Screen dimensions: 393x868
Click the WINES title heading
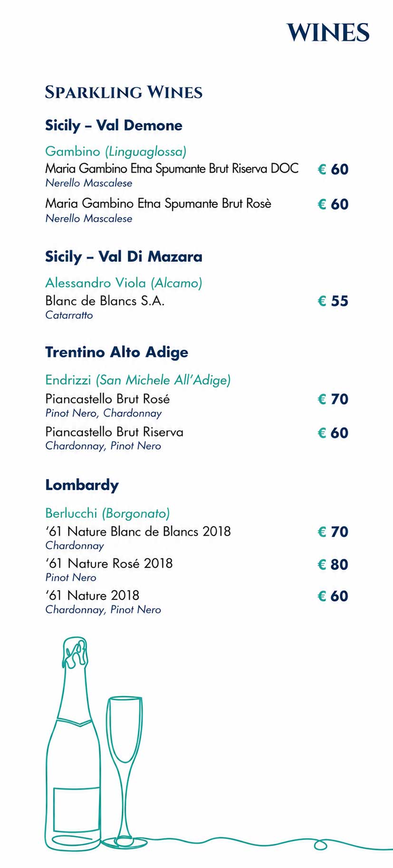328,33
